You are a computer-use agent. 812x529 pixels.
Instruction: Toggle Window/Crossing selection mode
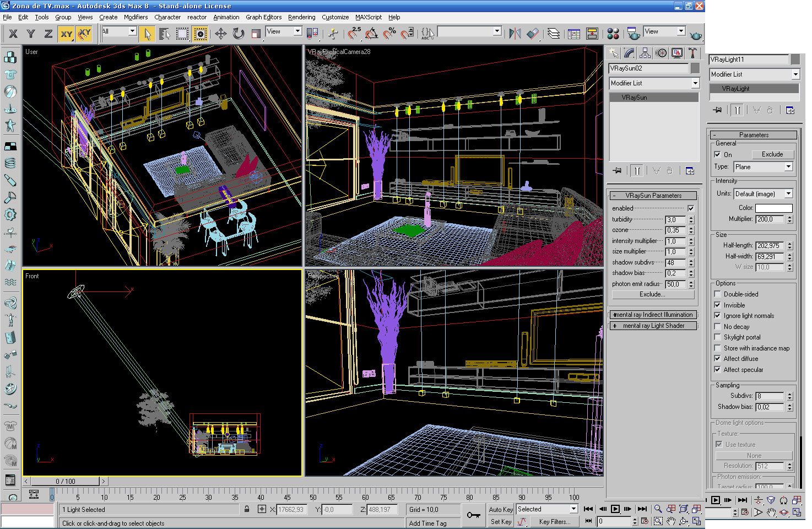(x=201, y=34)
